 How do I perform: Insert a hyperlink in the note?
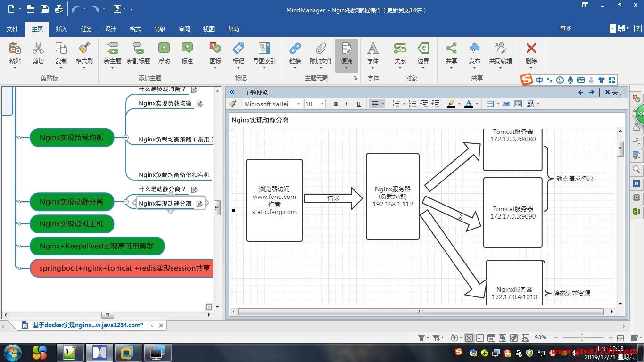click(x=506, y=104)
